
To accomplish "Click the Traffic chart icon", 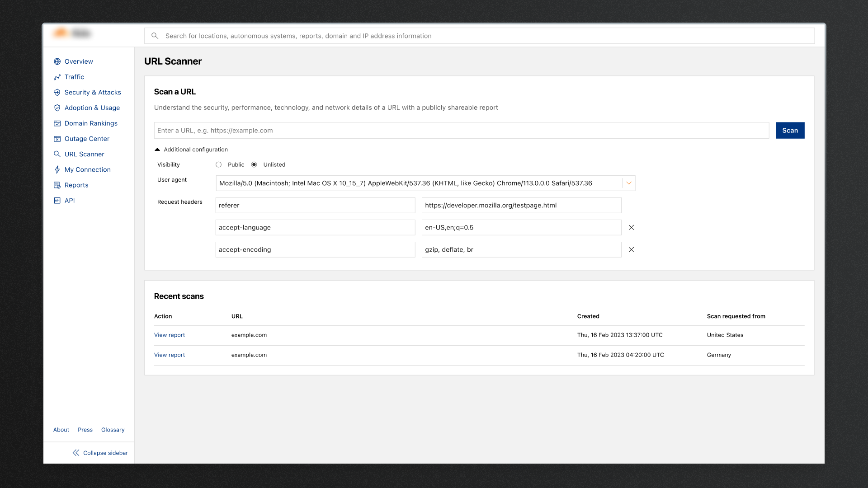I will coord(57,77).
